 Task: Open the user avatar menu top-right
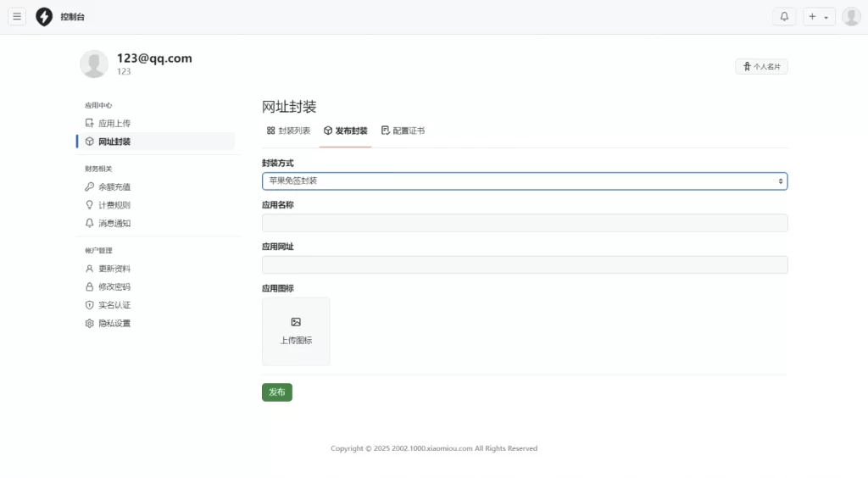click(x=851, y=17)
